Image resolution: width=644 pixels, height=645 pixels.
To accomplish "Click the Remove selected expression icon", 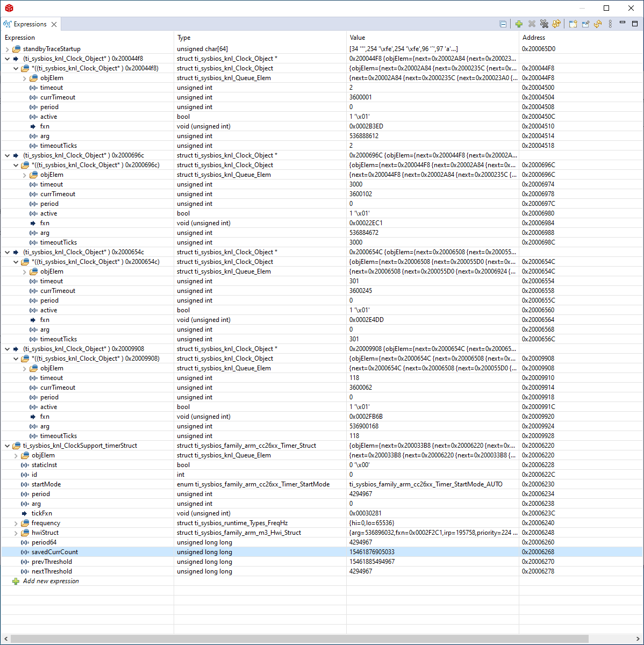I will pos(532,24).
